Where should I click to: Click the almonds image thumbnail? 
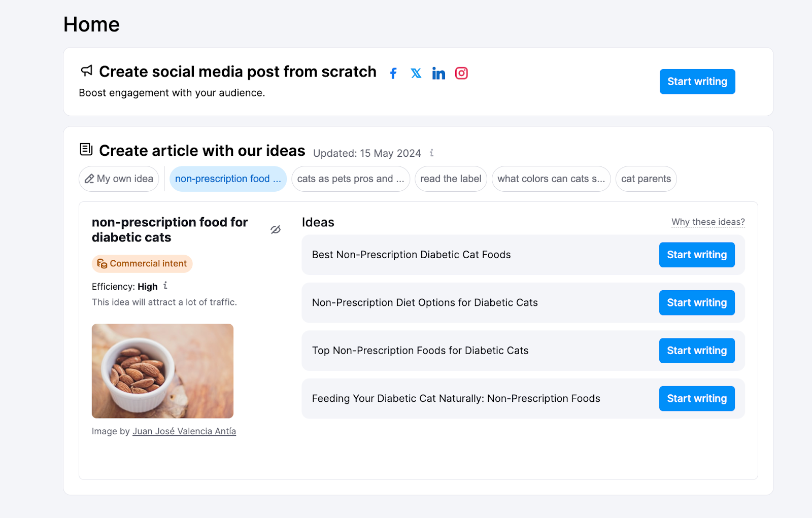pos(162,371)
